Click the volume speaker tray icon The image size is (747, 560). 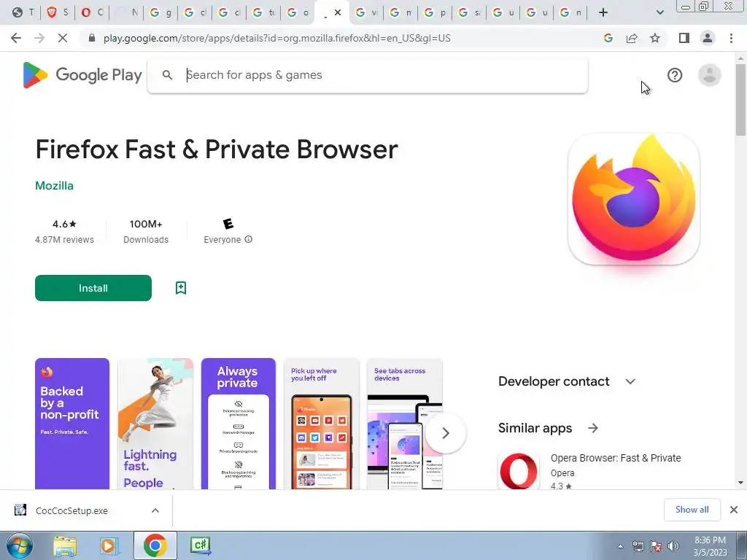click(x=673, y=546)
